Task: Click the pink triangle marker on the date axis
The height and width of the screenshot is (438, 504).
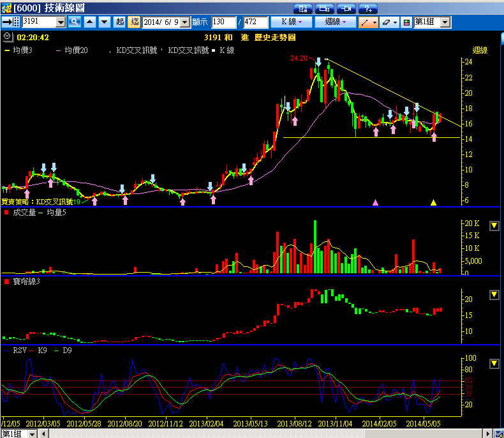Action: coord(375,202)
